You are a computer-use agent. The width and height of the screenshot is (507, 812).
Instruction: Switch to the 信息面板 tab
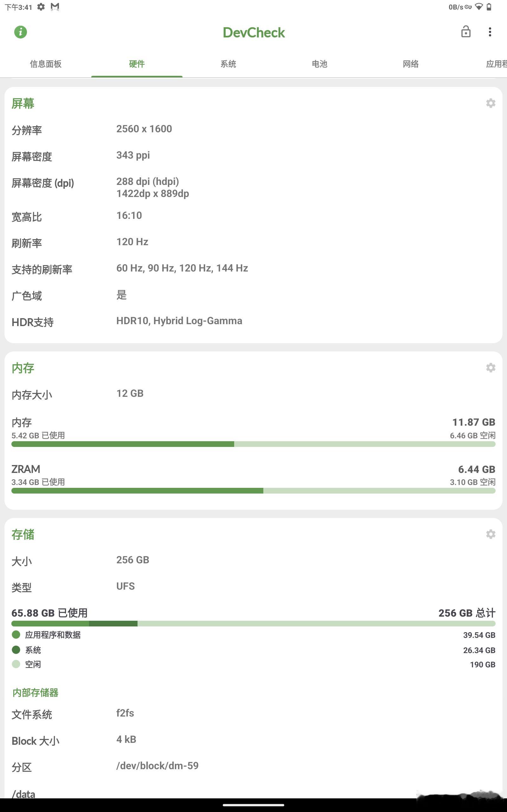[46, 64]
